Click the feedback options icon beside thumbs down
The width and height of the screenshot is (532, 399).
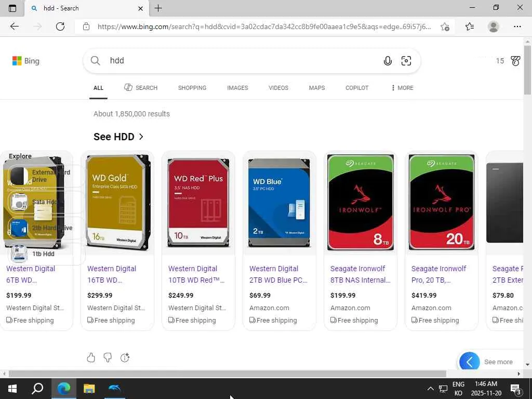coord(125,357)
